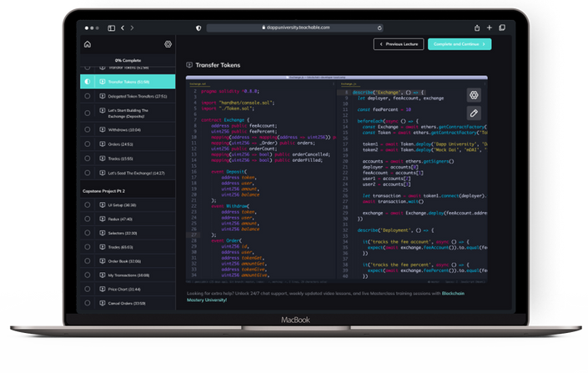The width and height of the screenshot is (588, 373).
Task: Click the Transfer Tokens lecture heading
Action: 218,65
